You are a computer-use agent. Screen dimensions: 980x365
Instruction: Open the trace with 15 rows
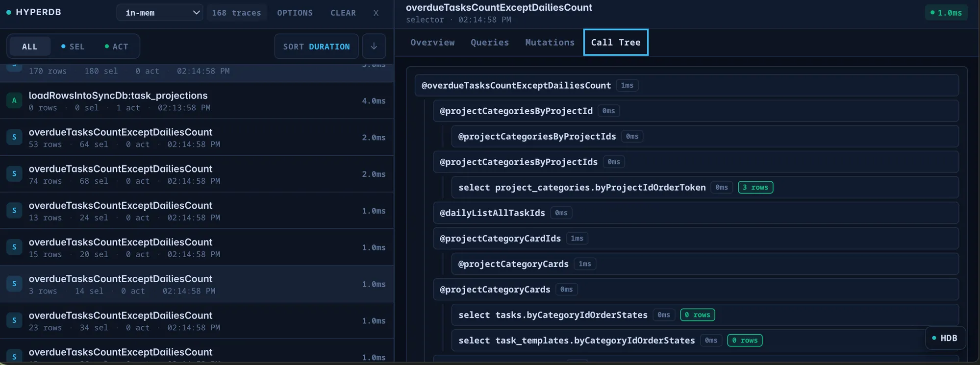click(x=197, y=247)
